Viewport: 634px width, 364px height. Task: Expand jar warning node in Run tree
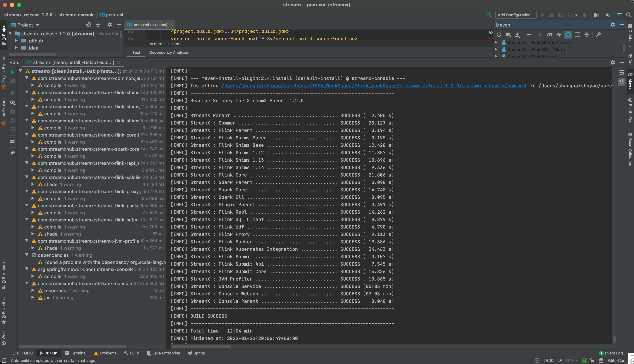point(33,297)
